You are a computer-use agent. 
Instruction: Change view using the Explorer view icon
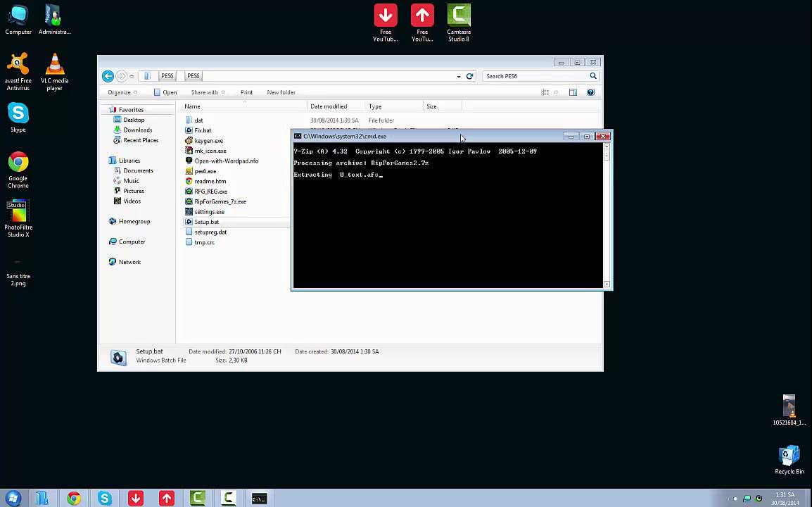click(x=545, y=92)
